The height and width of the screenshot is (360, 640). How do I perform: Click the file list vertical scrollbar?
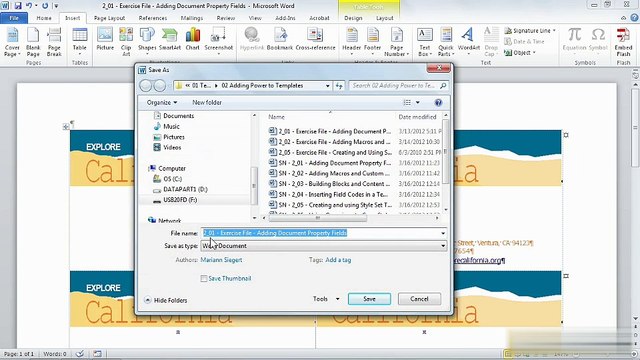point(445,151)
